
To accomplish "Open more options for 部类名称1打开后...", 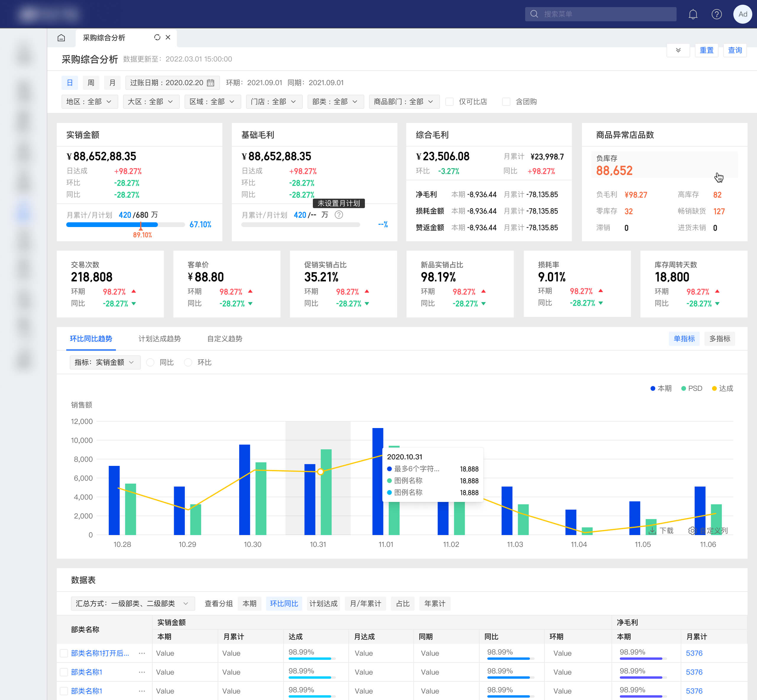I will (x=142, y=653).
